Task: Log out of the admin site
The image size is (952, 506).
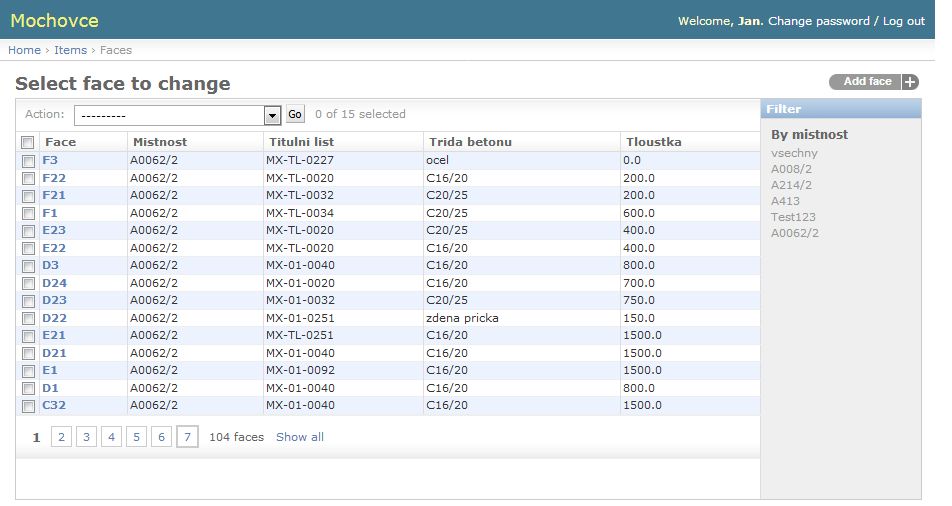Action: click(903, 21)
